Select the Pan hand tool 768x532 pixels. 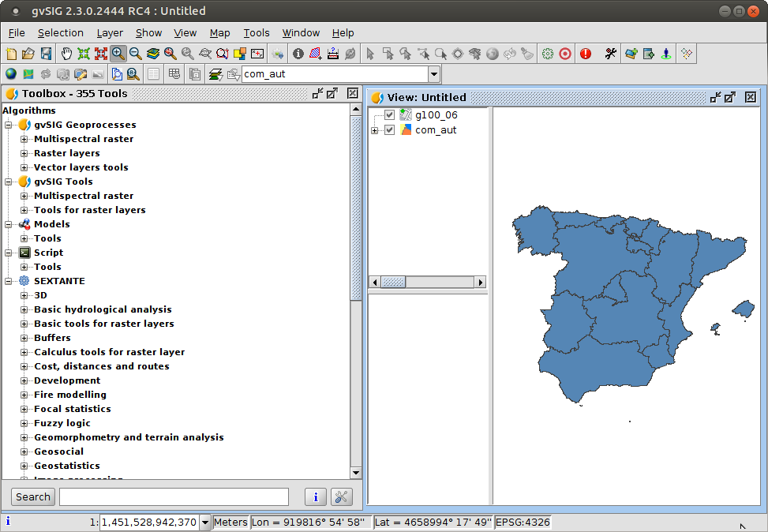tap(65, 54)
